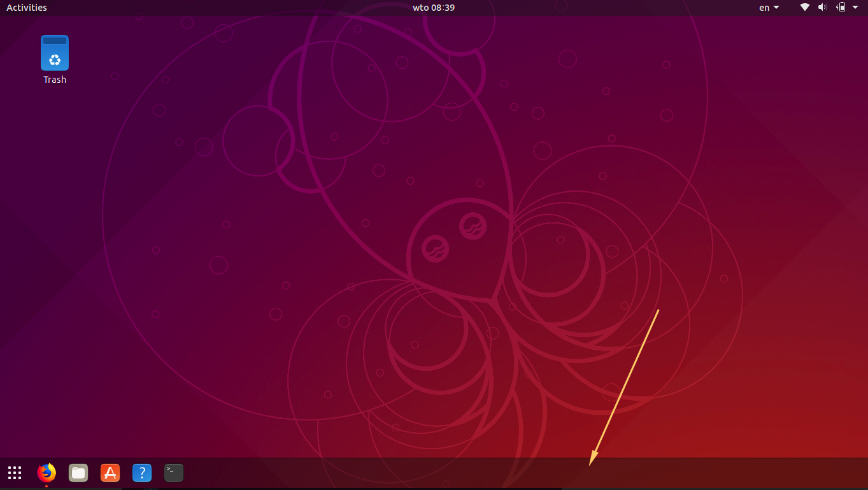Launch Terminal from the dock
868x490 pixels.
174,473
